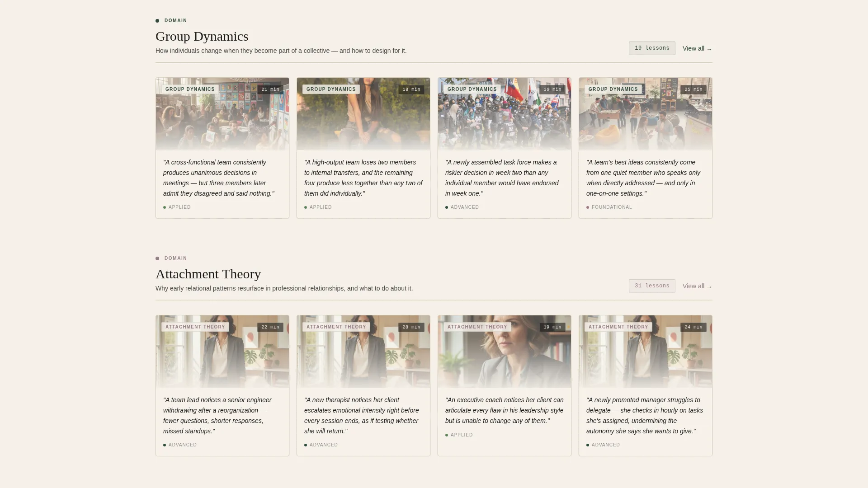The image size is (868, 488).
Task: Open View all link for Group Dynamics
Action: (x=697, y=48)
